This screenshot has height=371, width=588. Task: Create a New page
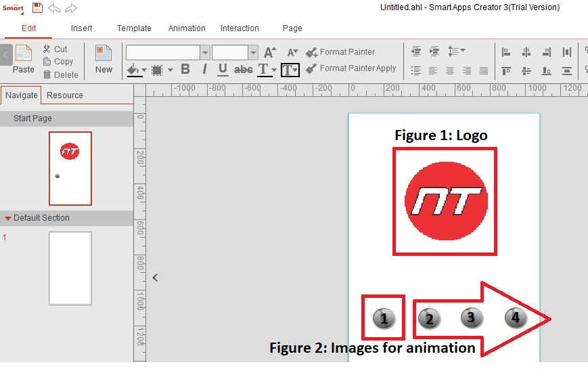pyautogui.click(x=104, y=60)
